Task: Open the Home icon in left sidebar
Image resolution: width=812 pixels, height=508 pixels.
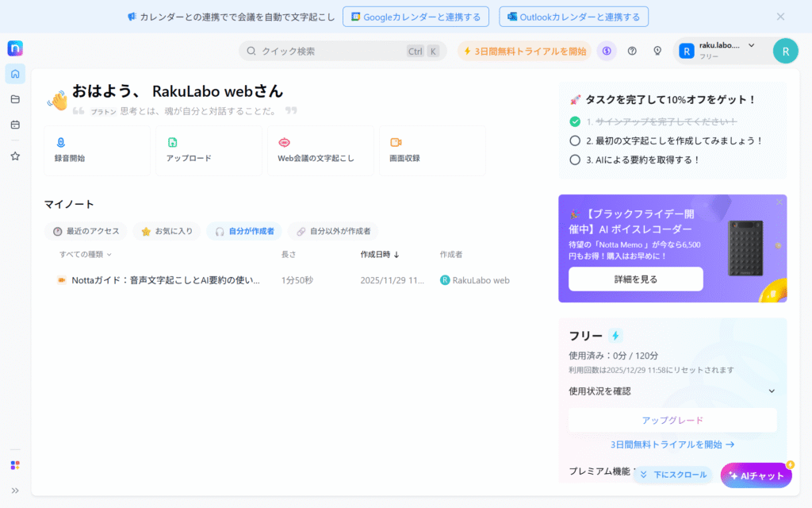Action: coord(15,74)
